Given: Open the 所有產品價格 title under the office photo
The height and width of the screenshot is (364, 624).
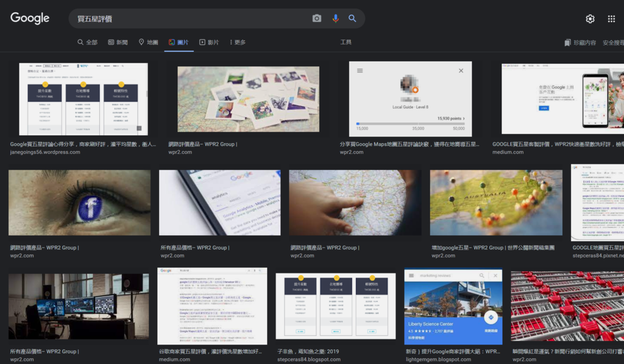Looking at the screenshot, I should click(x=44, y=351).
